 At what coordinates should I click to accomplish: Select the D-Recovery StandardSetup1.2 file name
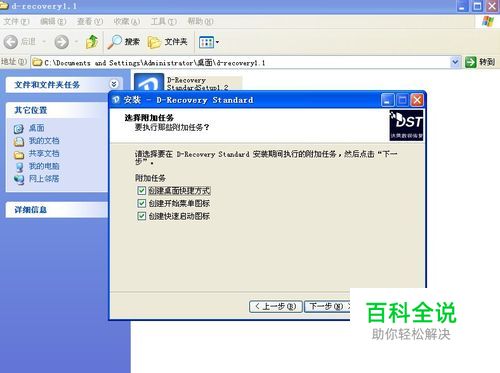pos(198,84)
